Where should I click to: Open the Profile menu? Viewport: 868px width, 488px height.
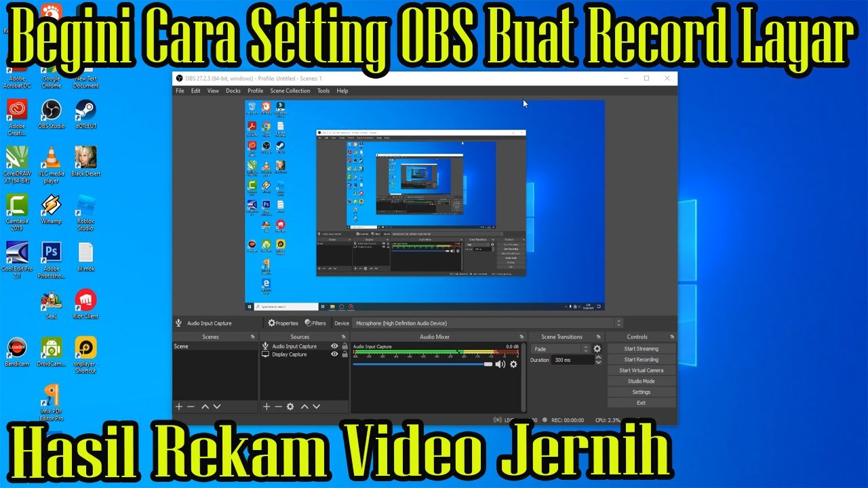(256, 91)
